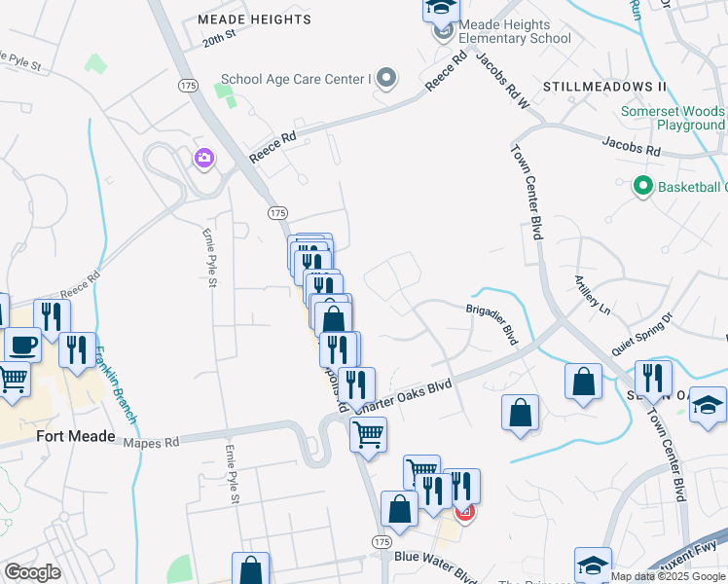Select the green Basketball Court pin
728x584 pixels.
tap(643, 186)
